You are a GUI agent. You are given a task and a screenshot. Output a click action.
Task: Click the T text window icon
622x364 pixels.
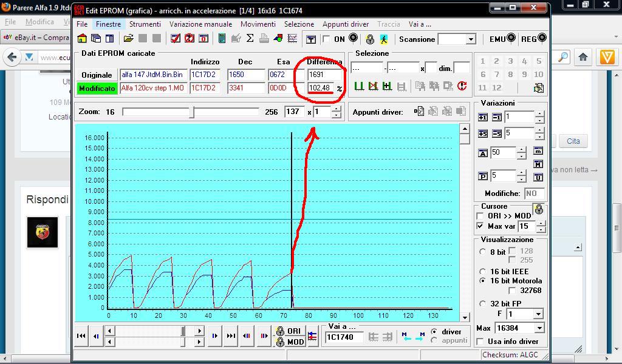coord(311,39)
